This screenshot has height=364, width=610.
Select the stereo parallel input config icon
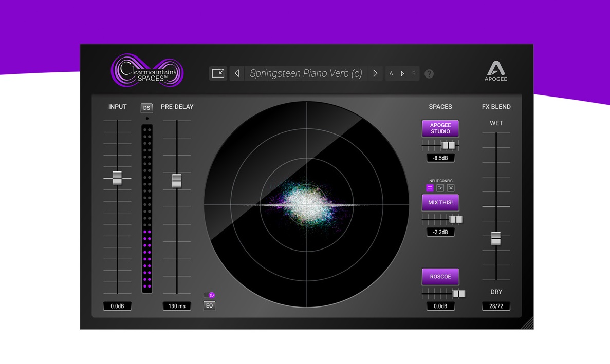(430, 188)
